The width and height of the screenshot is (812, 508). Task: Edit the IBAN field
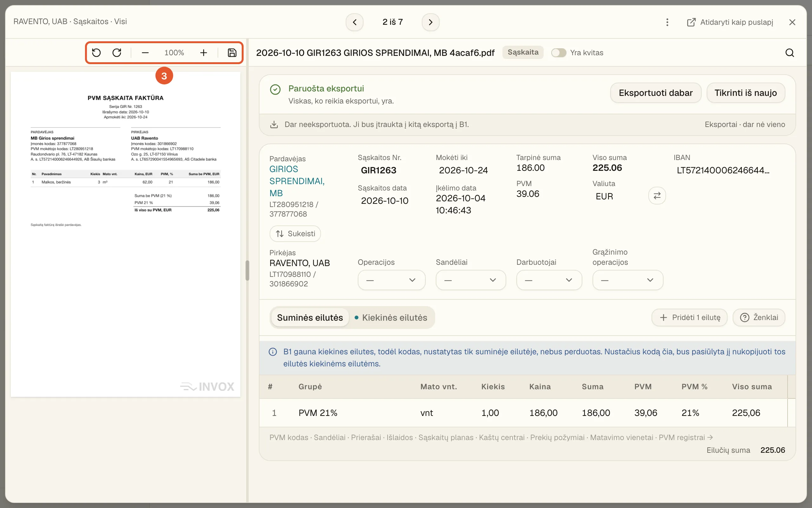[723, 170]
